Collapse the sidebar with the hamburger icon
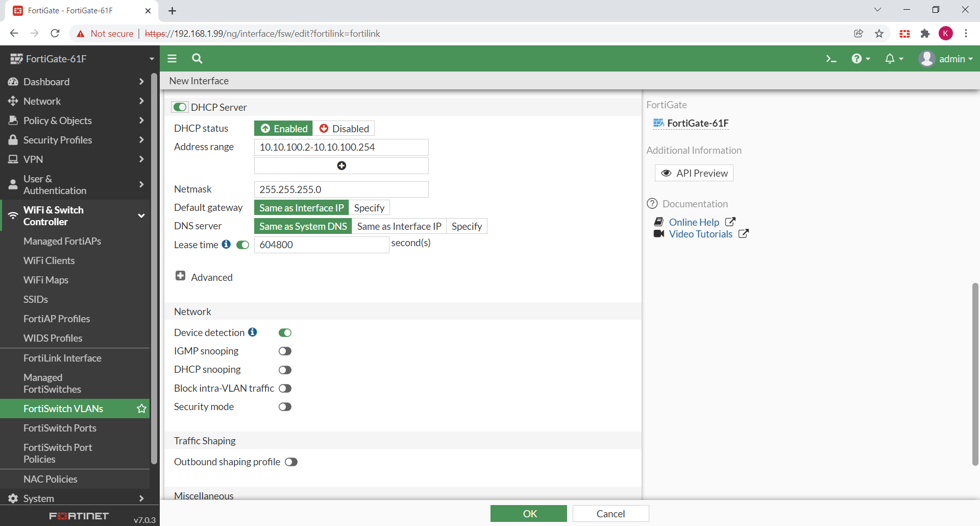Image resolution: width=980 pixels, height=526 pixels. point(172,59)
